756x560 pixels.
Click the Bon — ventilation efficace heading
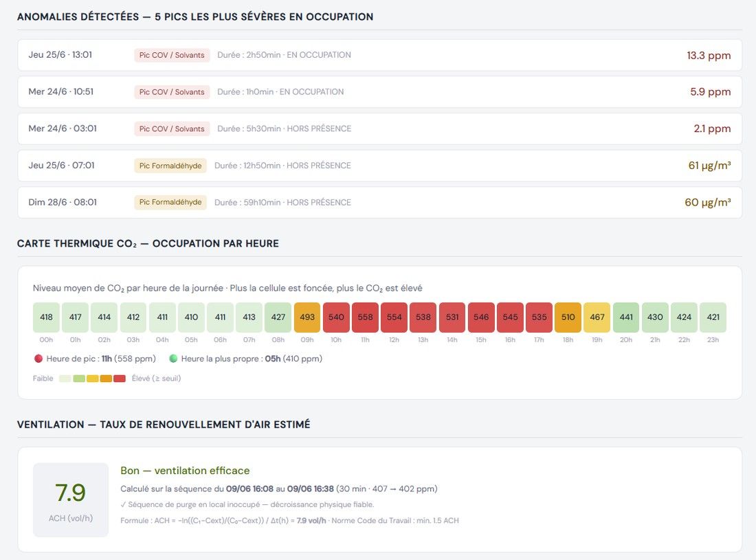[x=185, y=471]
